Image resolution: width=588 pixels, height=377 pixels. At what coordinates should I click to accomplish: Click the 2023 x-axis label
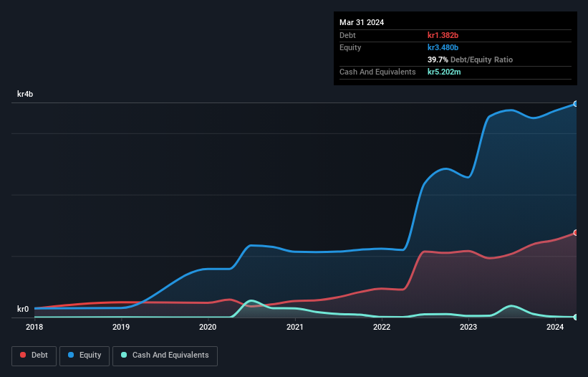pyautogui.click(x=468, y=327)
